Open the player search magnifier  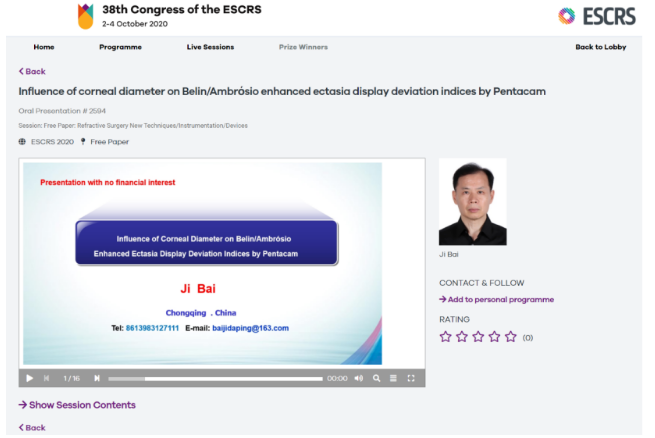pyautogui.click(x=376, y=378)
